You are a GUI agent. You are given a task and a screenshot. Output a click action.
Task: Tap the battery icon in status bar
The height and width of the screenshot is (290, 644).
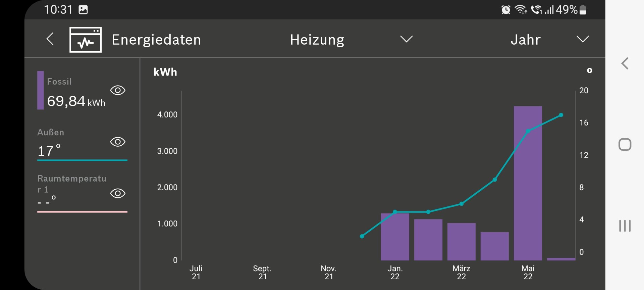point(583,10)
